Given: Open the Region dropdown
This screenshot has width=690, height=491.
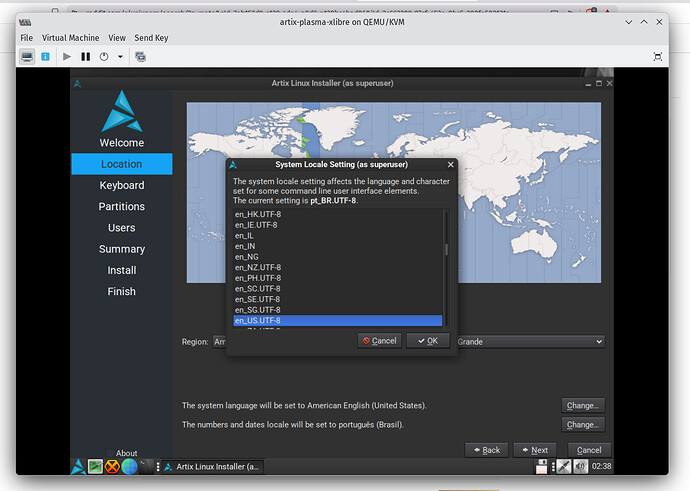Looking at the screenshot, I should pos(219,342).
